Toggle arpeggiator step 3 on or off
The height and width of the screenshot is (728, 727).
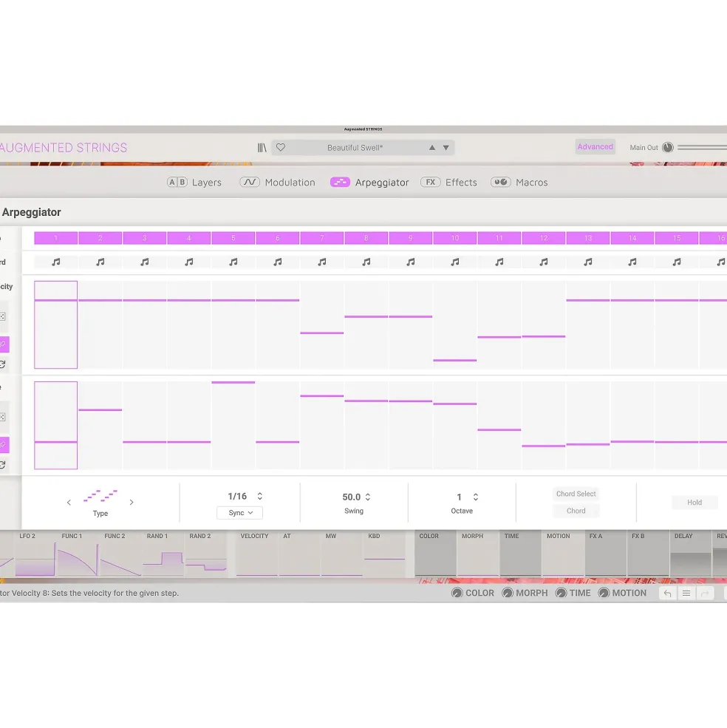pos(144,238)
